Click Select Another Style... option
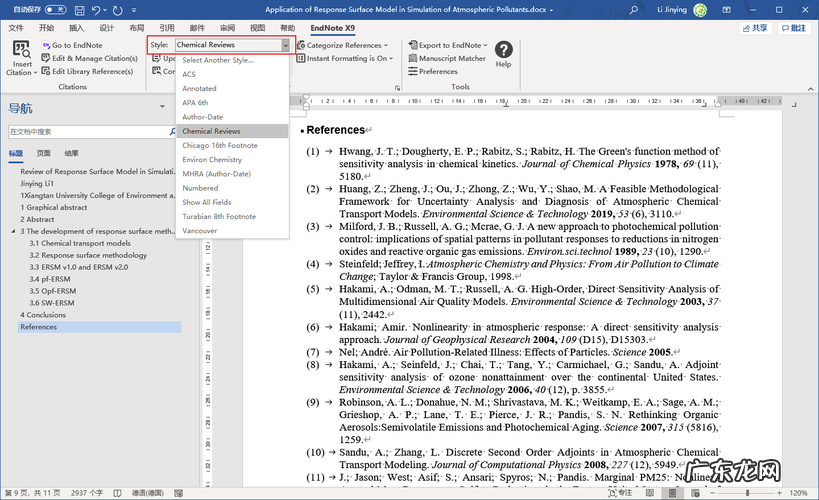The width and height of the screenshot is (819, 500). pos(217,61)
